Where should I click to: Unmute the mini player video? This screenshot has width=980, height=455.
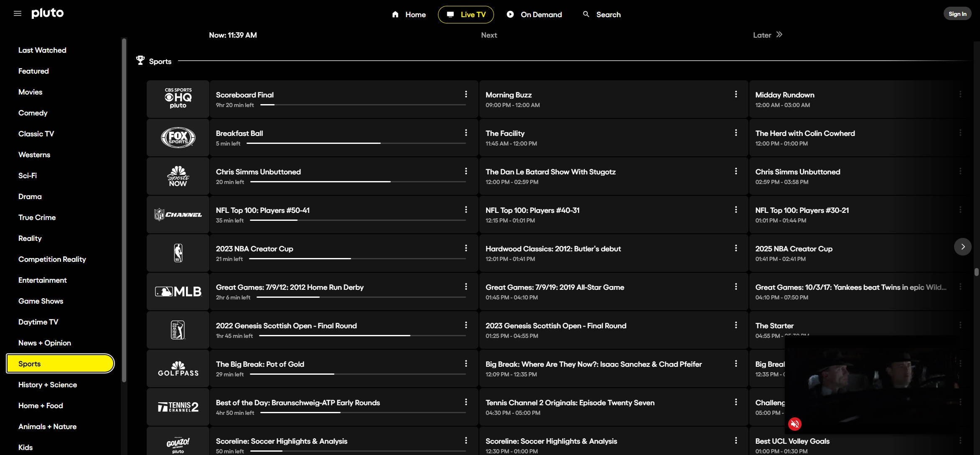click(x=795, y=424)
